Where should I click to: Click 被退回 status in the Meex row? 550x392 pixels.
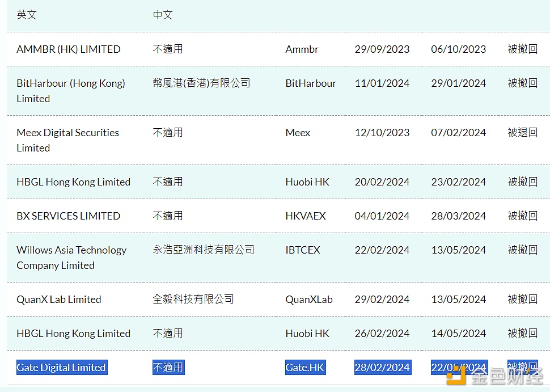[x=523, y=133]
